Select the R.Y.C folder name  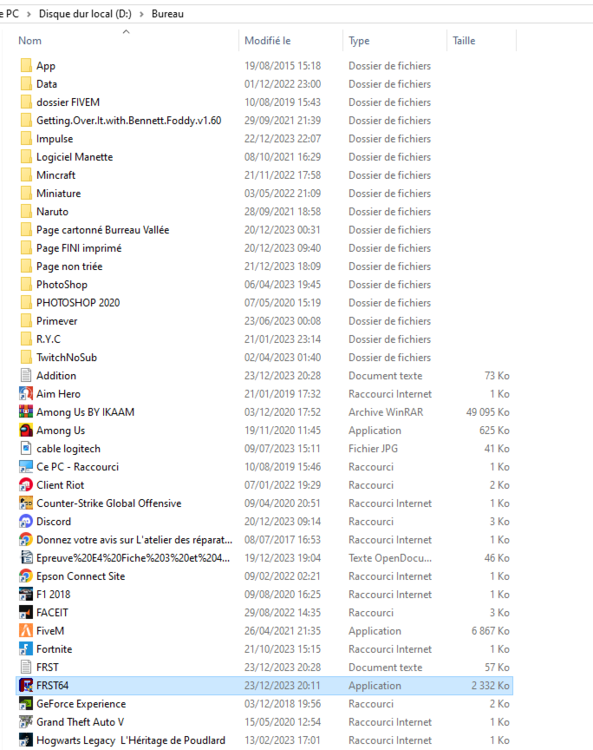click(48, 339)
